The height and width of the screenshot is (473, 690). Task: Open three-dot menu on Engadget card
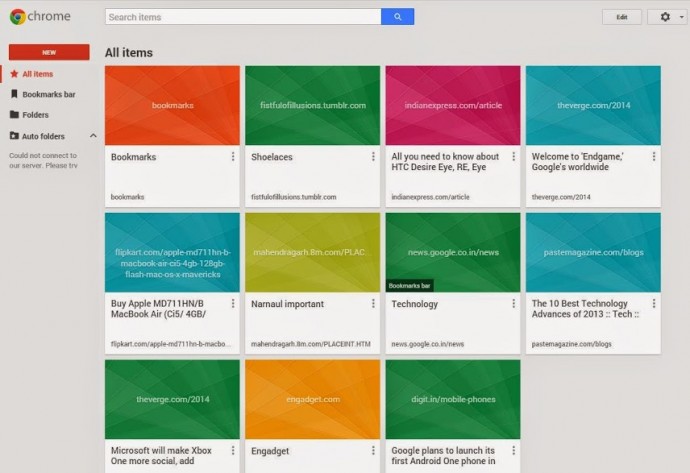coord(373,451)
